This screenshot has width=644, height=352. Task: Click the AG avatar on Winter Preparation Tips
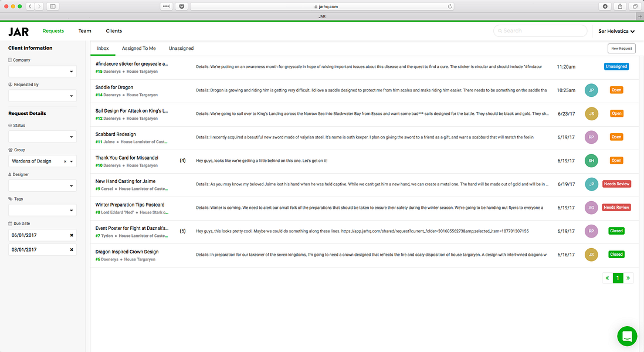[x=591, y=208]
